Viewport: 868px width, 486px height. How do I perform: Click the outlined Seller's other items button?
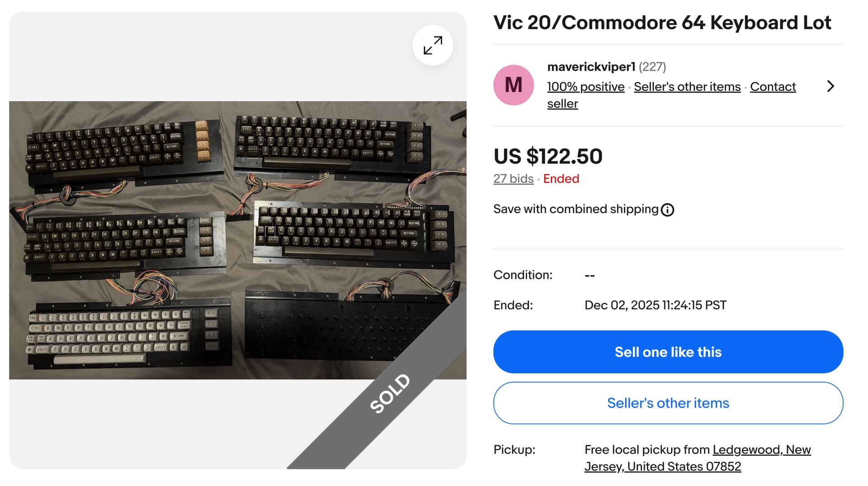(668, 403)
